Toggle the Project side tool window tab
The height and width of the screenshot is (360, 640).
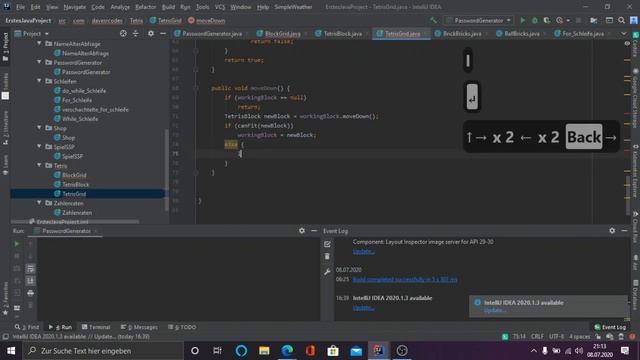point(5,47)
